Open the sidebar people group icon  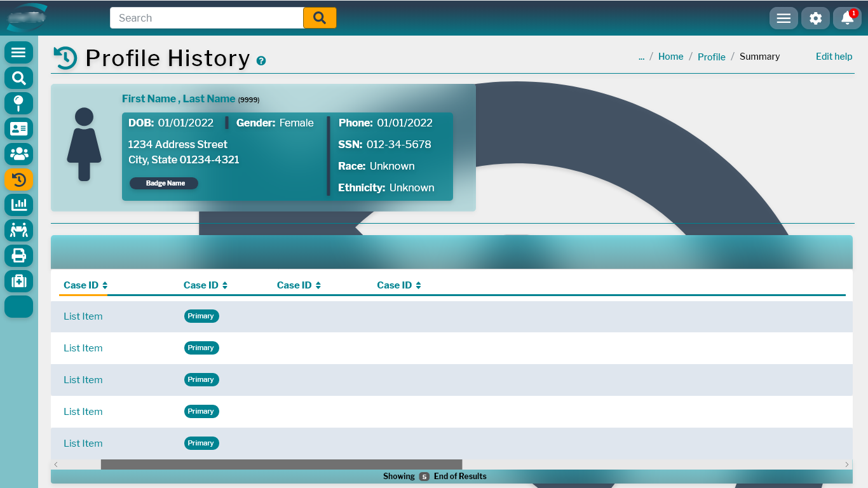[18, 154]
